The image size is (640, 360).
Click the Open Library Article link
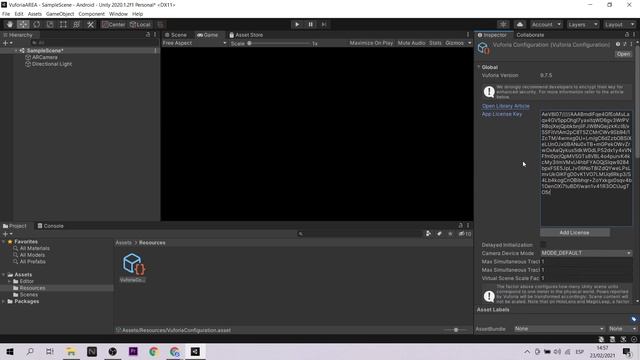(x=505, y=106)
